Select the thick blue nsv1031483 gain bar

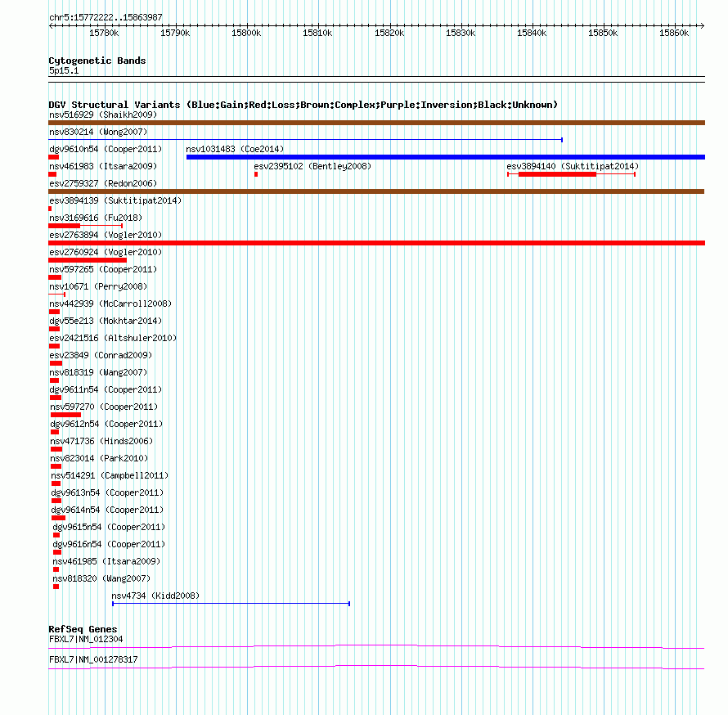point(446,157)
